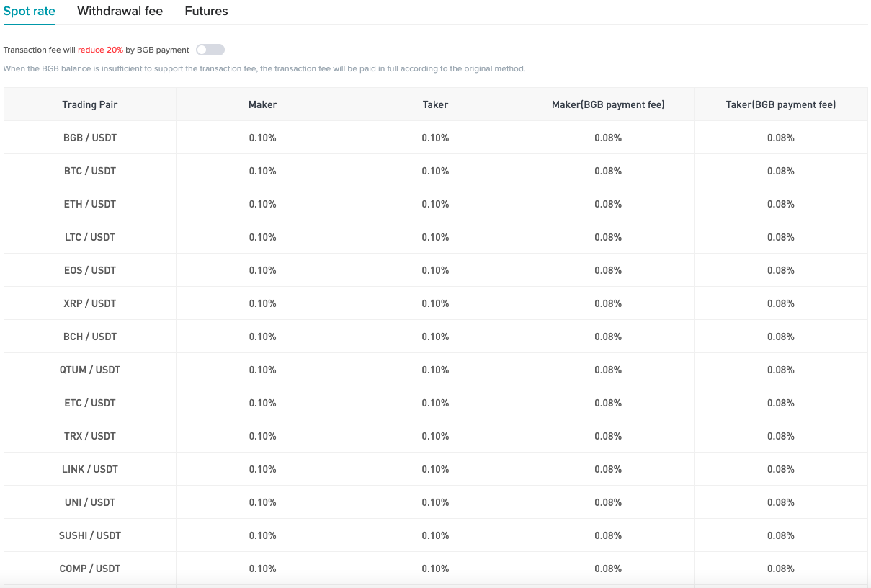The height and width of the screenshot is (588, 871).
Task: Click the Taker column header
Action: 436,104
